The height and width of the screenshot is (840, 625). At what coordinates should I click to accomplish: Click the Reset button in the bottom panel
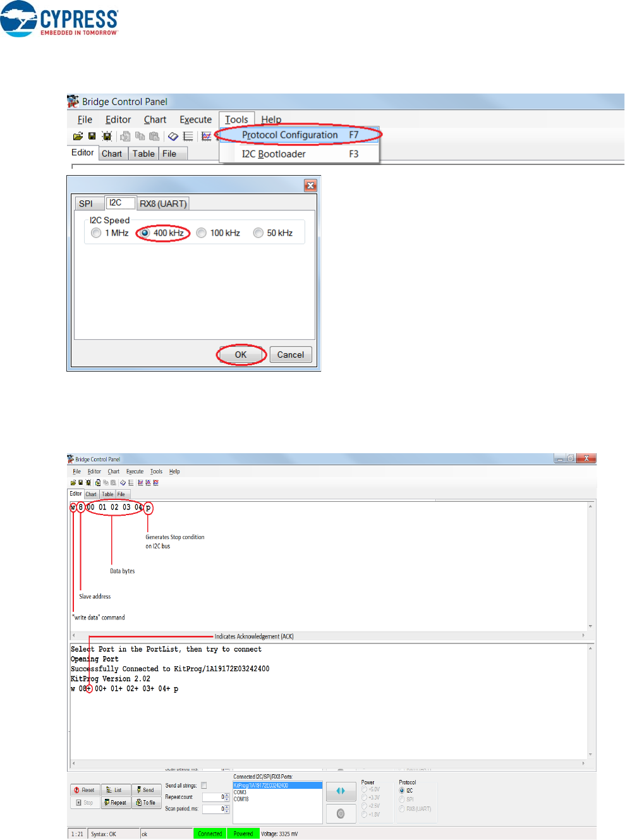(85, 790)
